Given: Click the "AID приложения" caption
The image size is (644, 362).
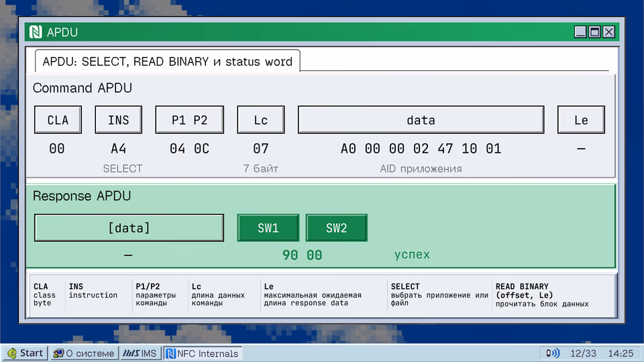Looking at the screenshot, I should pyautogui.click(x=421, y=169).
